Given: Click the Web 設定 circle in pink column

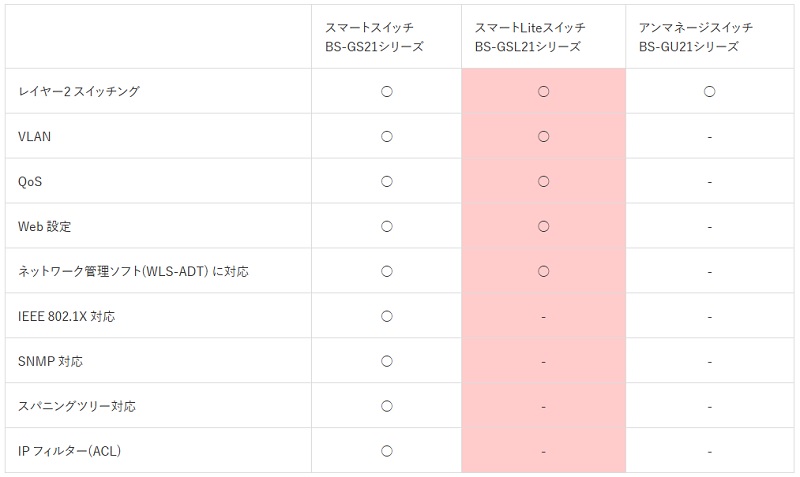Looking at the screenshot, I should (543, 227).
